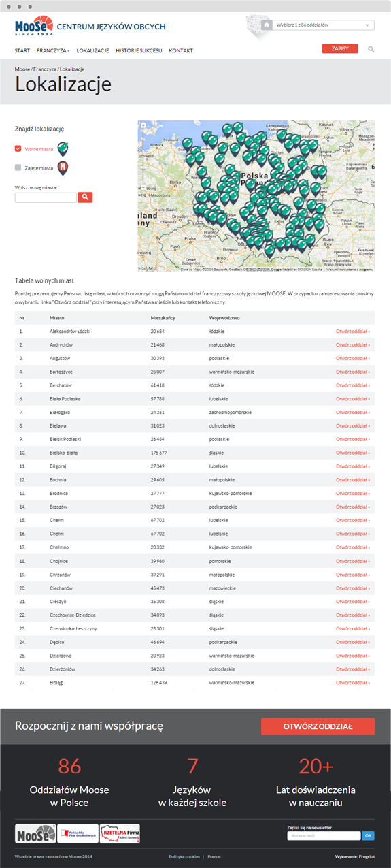The image size is (391, 868).
Task: Open 'Pomoc' footer link
Action: 214,856
